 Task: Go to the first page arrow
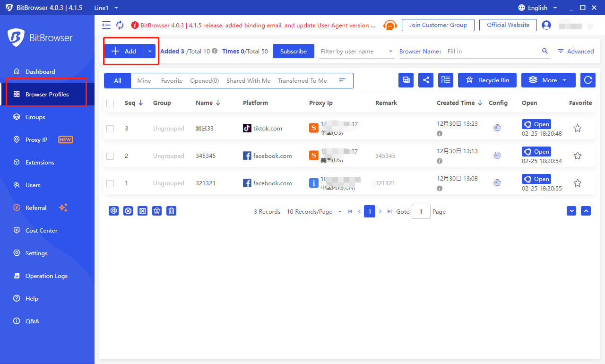tap(350, 212)
